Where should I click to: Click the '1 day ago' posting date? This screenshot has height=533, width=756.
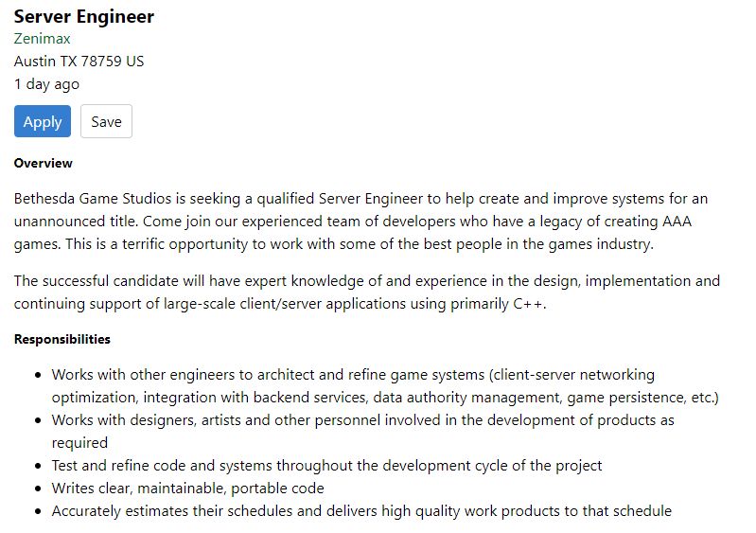(46, 84)
